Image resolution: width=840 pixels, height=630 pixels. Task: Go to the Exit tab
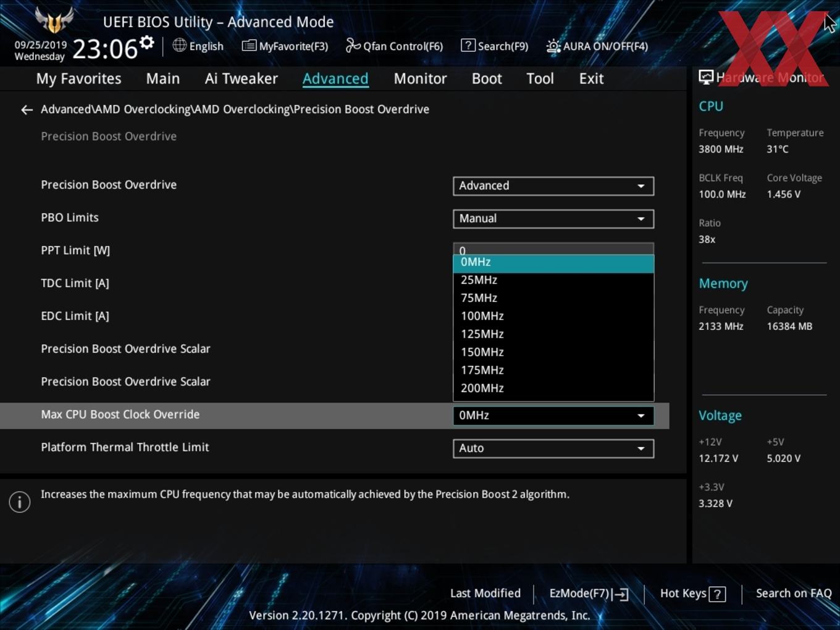(x=591, y=78)
